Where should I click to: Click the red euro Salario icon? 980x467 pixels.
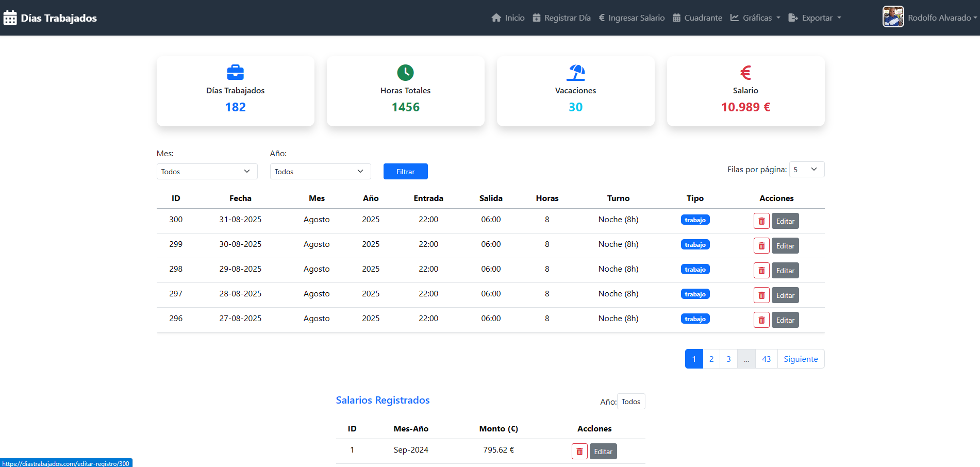[745, 73]
